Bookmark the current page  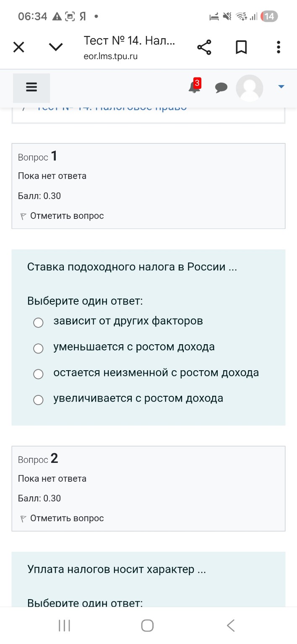(x=241, y=47)
